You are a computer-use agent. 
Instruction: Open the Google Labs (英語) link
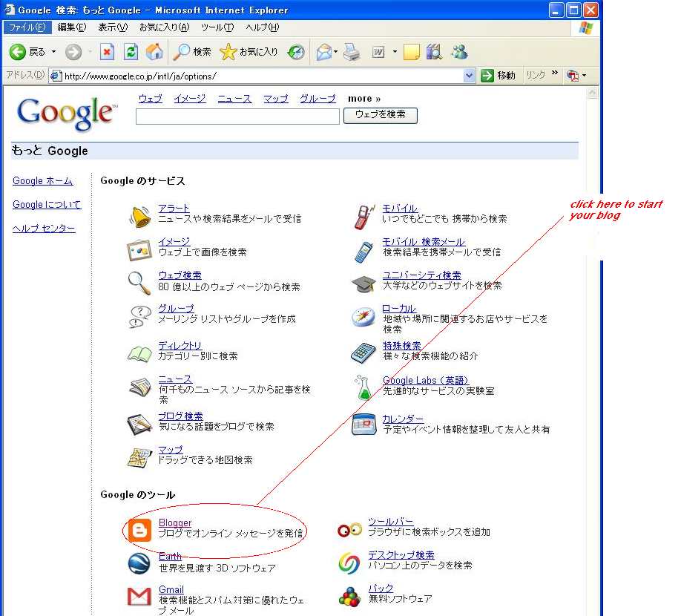[425, 380]
